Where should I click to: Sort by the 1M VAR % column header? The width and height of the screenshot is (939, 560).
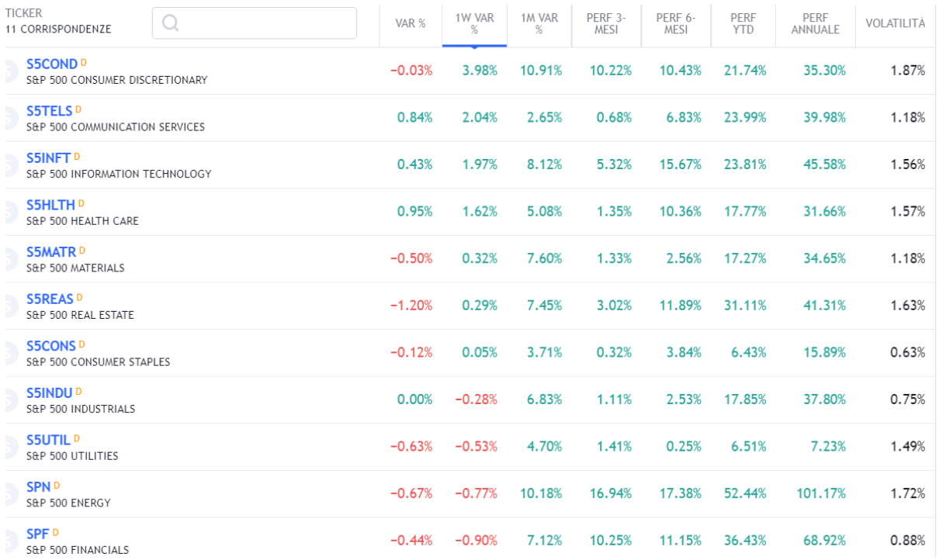pyautogui.click(x=539, y=24)
